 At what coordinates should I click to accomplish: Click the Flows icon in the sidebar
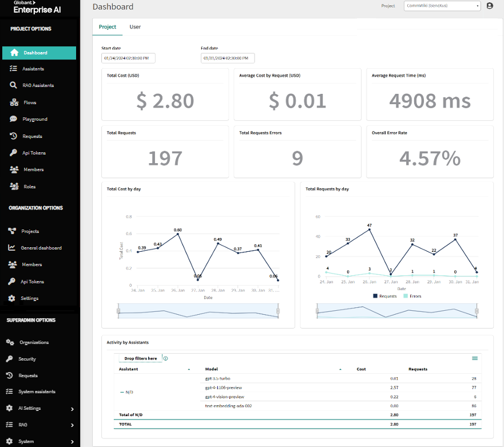[14, 102]
